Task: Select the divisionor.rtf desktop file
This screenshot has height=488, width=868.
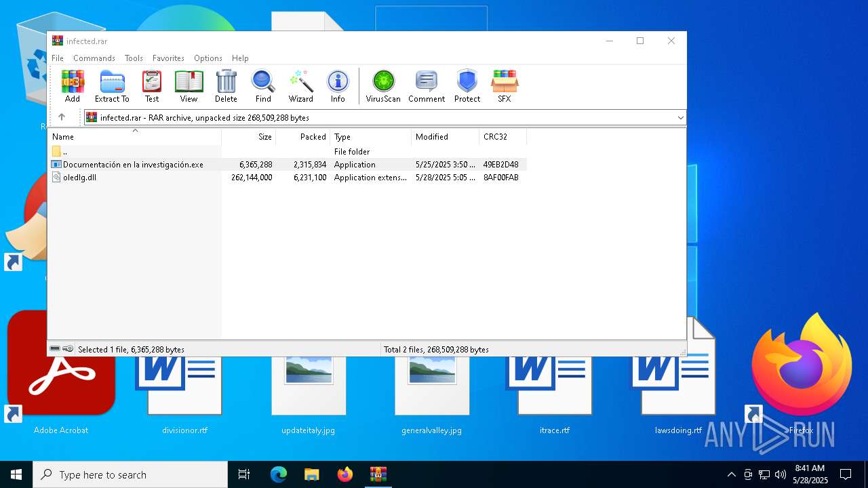Action: (x=184, y=396)
